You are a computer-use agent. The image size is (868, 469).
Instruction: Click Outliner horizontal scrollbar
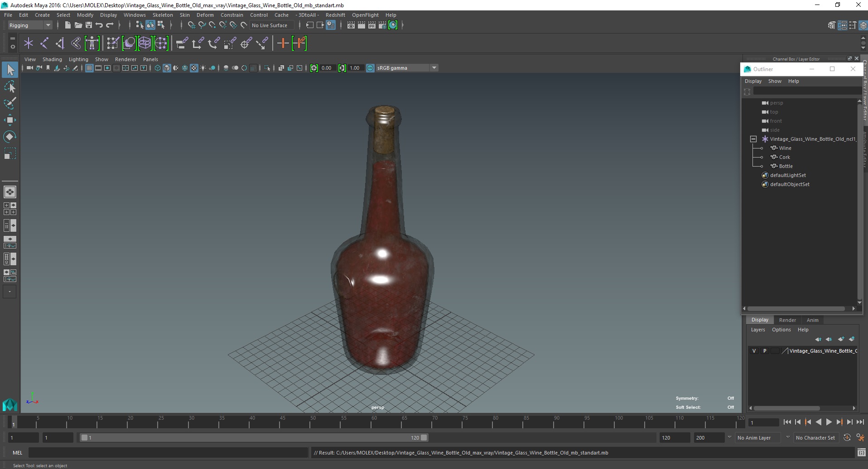click(796, 309)
